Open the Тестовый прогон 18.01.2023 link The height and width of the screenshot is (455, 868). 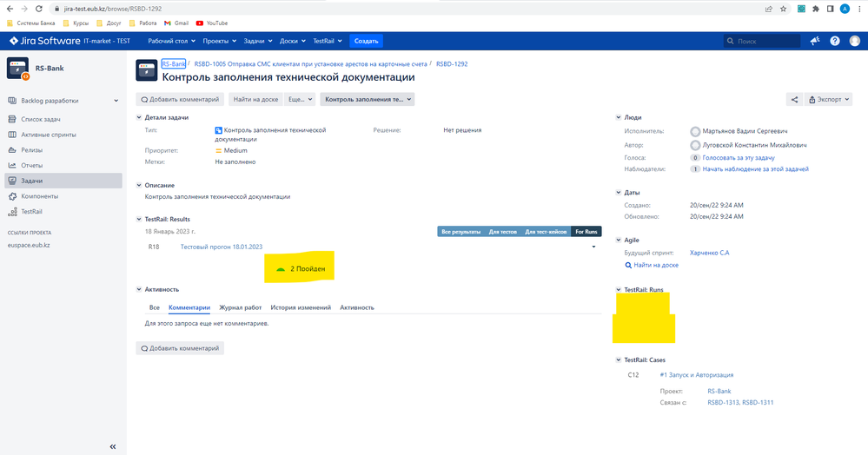pyautogui.click(x=222, y=247)
